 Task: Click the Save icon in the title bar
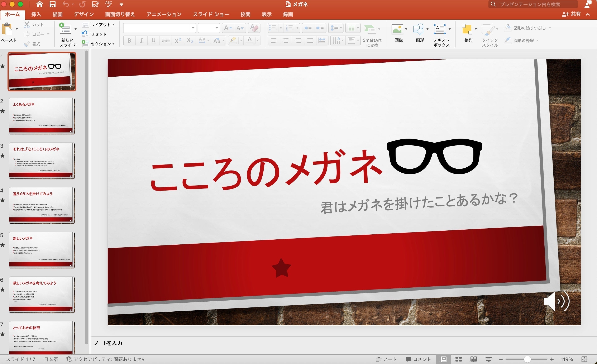[x=52, y=4]
